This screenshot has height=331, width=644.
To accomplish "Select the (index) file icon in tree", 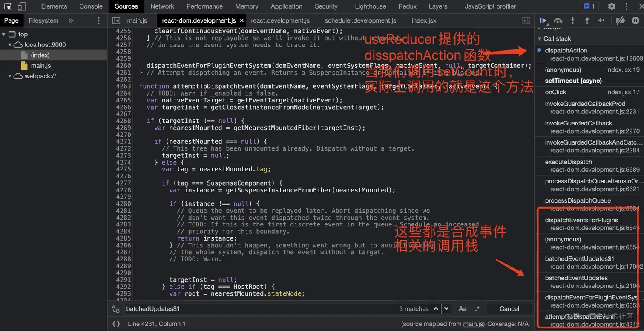I will (x=24, y=55).
